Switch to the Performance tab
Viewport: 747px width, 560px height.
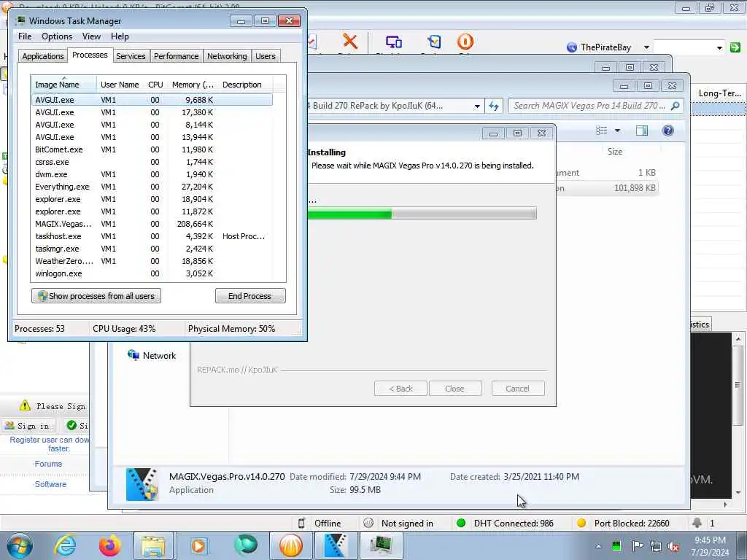point(177,56)
